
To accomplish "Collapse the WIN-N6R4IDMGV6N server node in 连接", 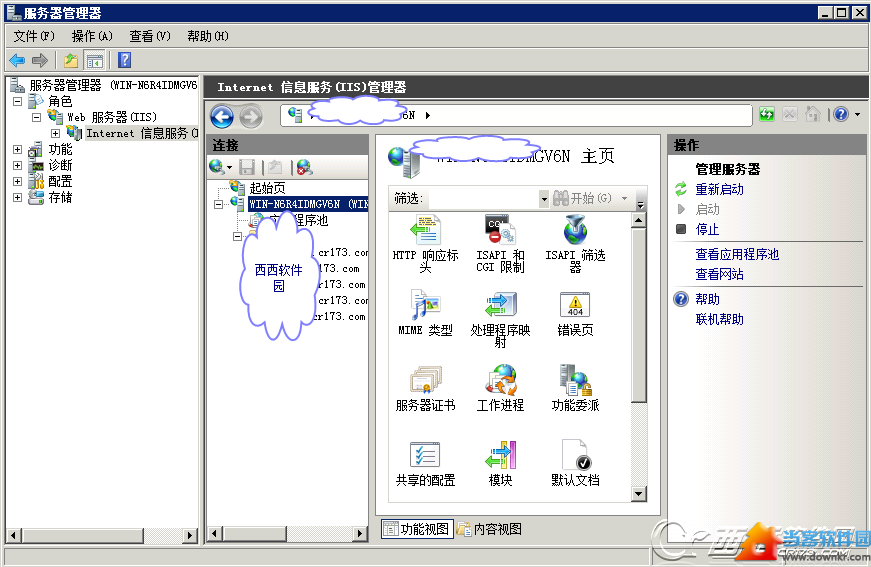I will (219, 204).
